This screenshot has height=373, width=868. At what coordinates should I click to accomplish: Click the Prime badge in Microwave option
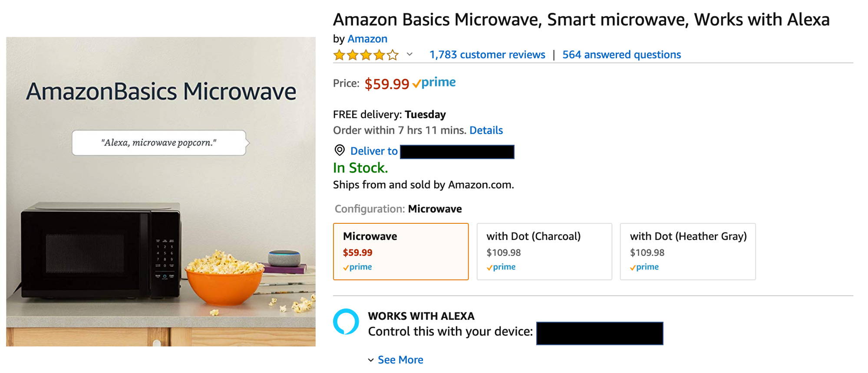click(357, 267)
